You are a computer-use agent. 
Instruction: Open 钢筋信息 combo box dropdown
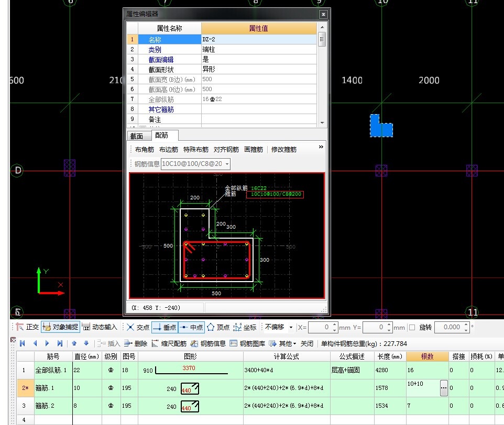click(227, 164)
